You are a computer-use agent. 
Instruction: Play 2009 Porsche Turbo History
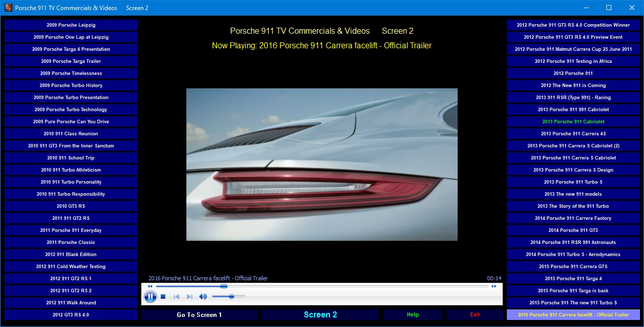click(x=71, y=86)
